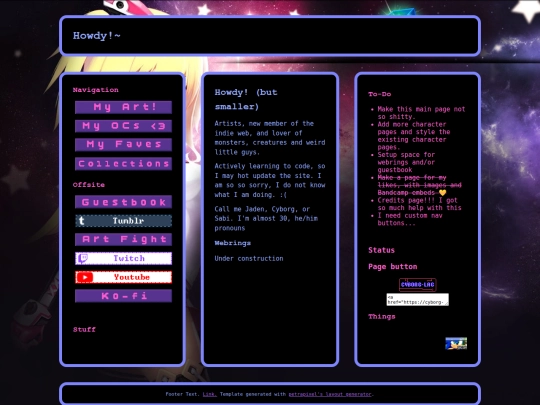Click the 'I need custom nav buttons...' item
This screenshot has width=540, height=405.
410,219
